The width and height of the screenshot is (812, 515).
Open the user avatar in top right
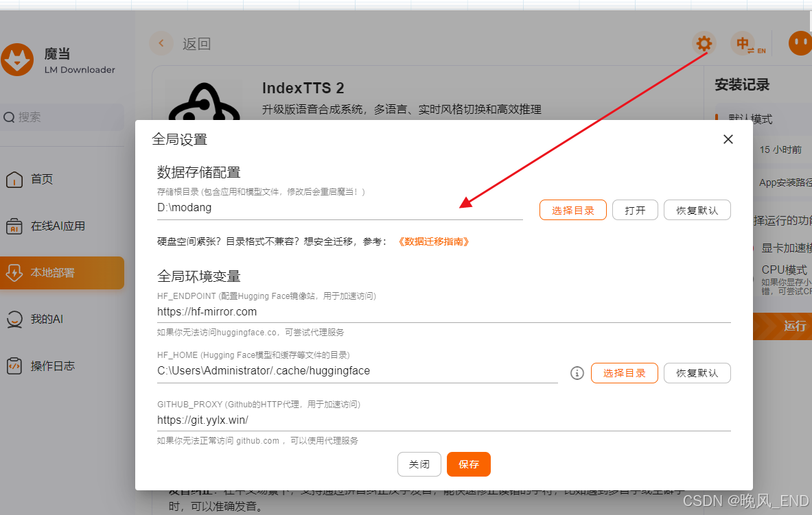pyautogui.click(x=800, y=43)
